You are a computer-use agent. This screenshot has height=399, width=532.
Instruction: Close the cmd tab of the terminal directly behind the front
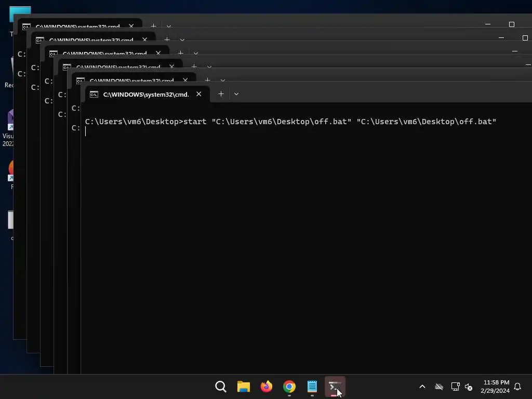(x=185, y=80)
